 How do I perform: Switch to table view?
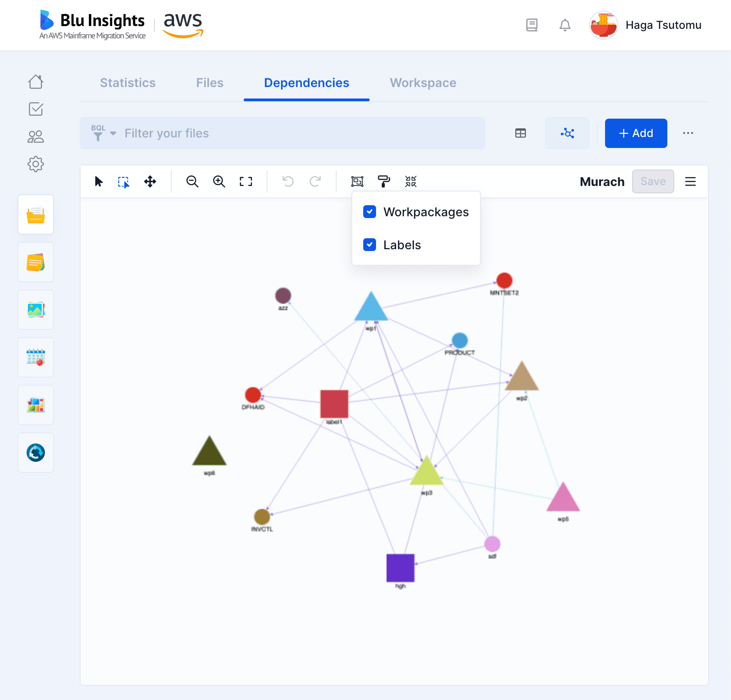pos(521,133)
